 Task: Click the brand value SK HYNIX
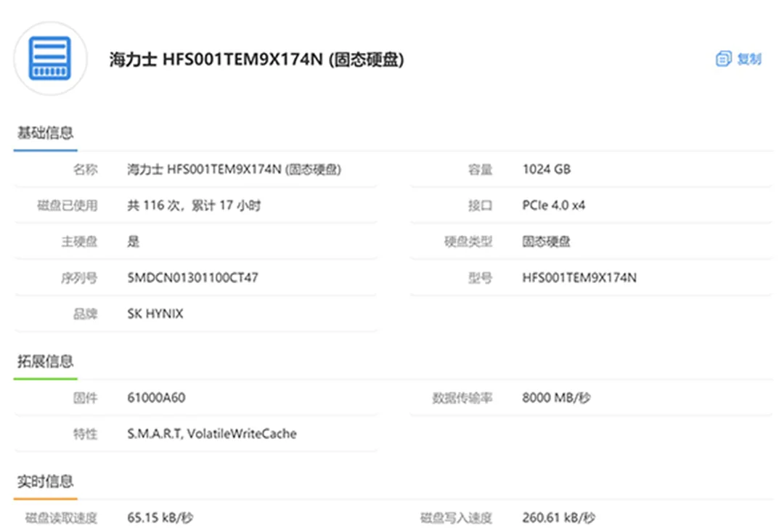tap(155, 314)
